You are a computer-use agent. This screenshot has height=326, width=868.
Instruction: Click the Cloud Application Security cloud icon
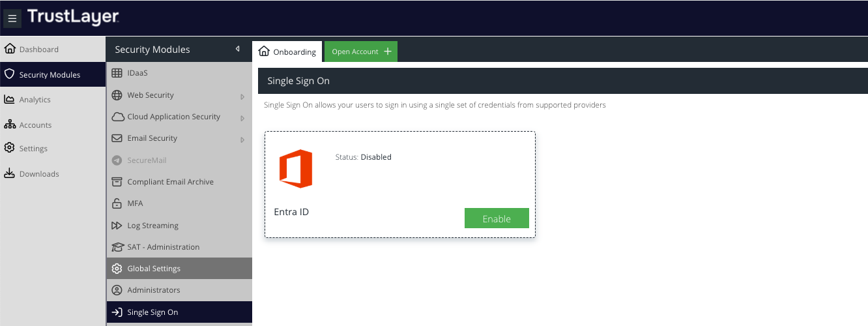coord(117,117)
